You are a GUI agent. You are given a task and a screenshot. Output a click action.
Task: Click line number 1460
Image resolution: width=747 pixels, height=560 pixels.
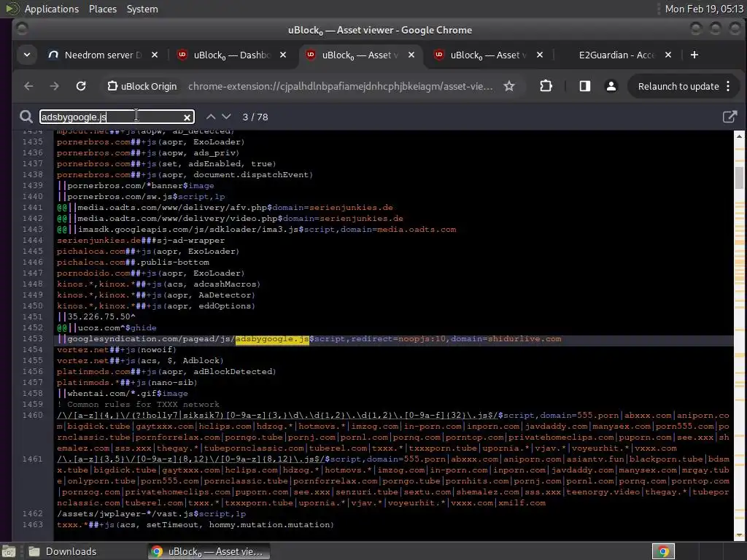[x=32, y=415]
